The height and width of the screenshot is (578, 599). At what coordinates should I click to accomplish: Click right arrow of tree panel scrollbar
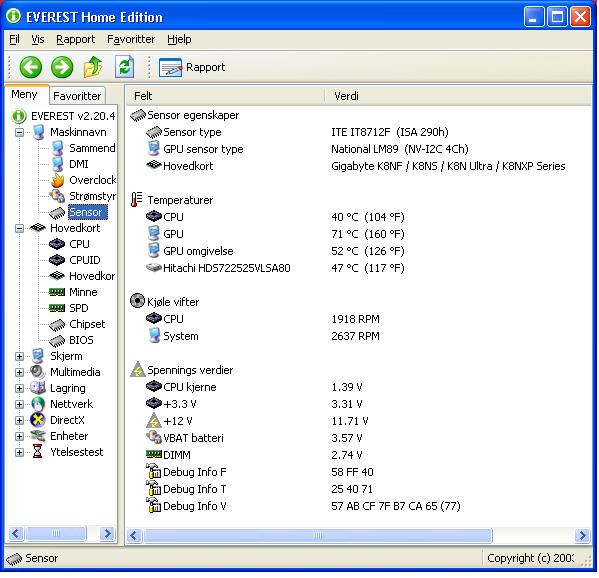[108, 533]
